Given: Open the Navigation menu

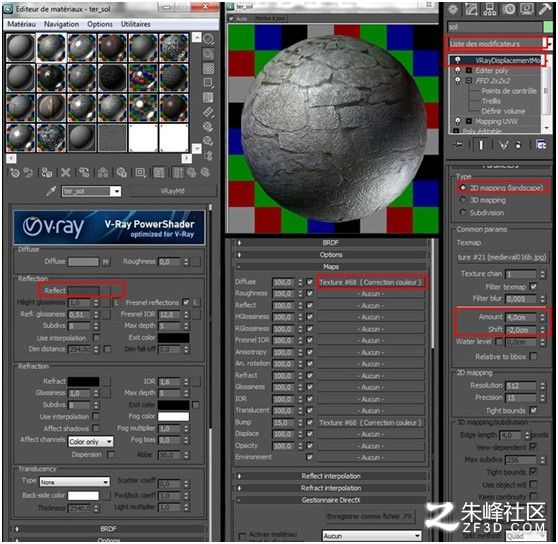Looking at the screenshot, I should tap(61, 24).
